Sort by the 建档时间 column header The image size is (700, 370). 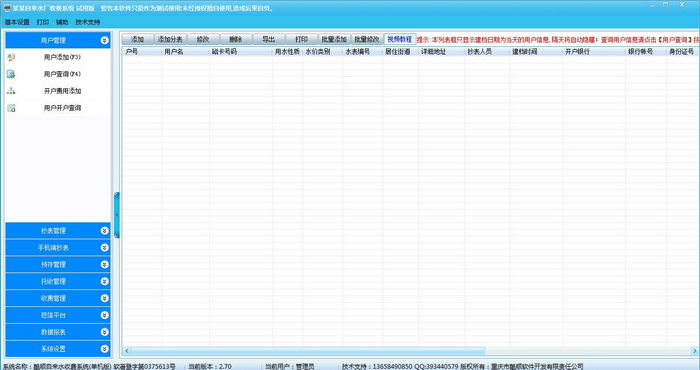point(536,52)
